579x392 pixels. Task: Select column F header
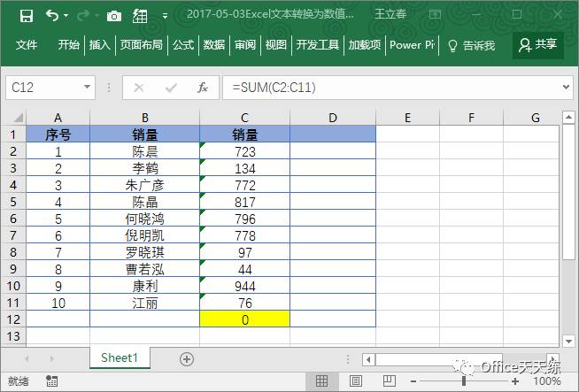(471, 118)
